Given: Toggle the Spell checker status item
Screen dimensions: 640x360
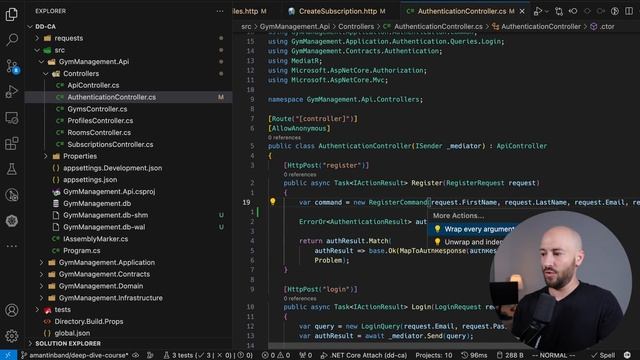Looking at the screenshot, I should click(x=603, y=355).
